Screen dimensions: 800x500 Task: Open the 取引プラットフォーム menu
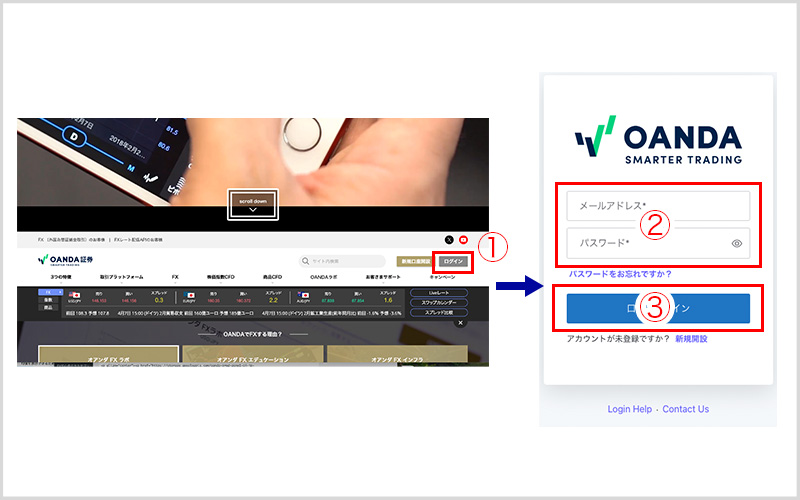121,277
